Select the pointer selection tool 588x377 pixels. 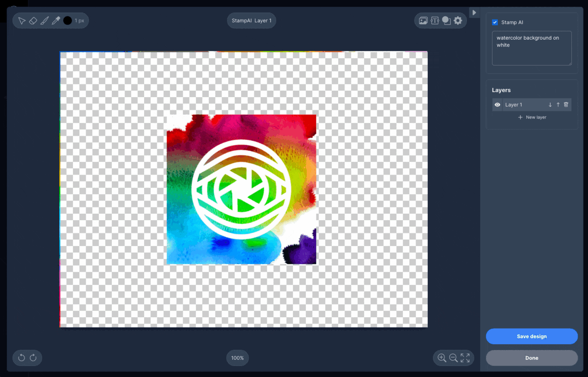pos(22,21)
